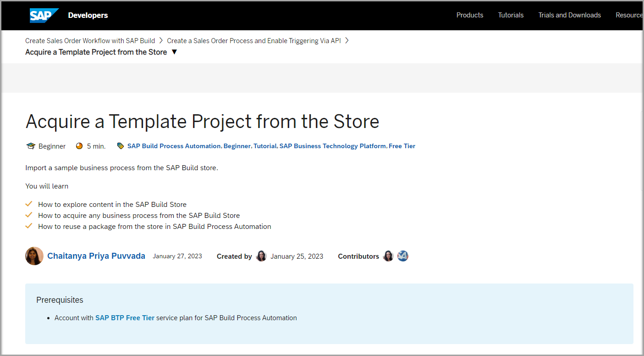Viewport: 644px width, 356px height.
Task: Click the 'Import a sample business process' description
Action: pos(121,167)
